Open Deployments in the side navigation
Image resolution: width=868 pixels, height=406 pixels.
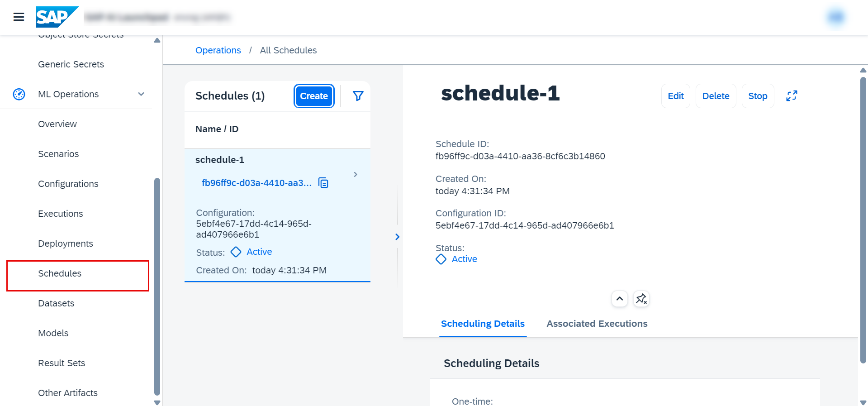pos(66,244)
